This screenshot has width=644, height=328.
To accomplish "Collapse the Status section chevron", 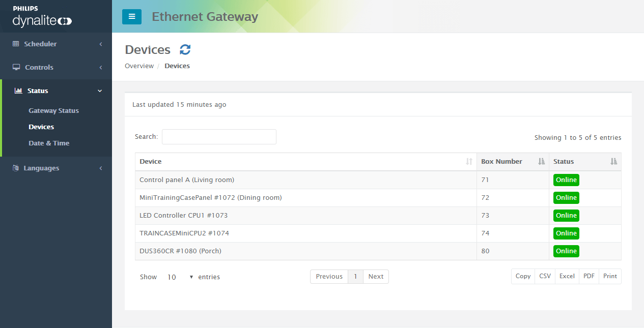I will [100, 91].
